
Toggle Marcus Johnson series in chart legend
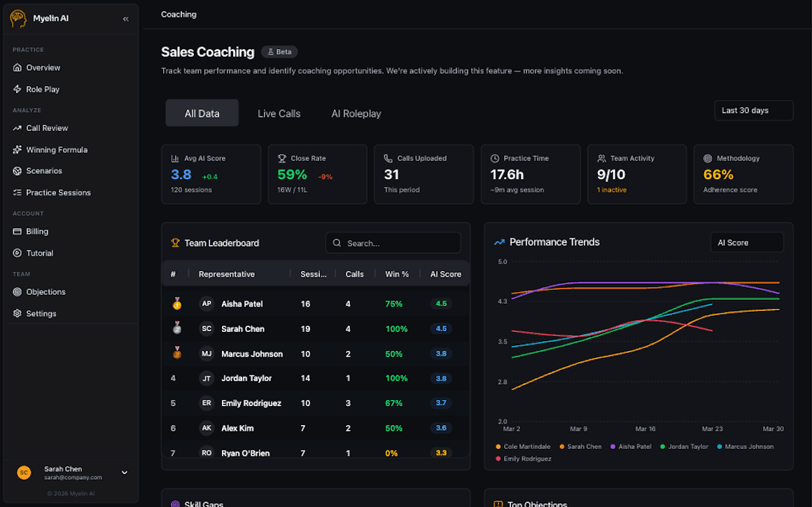tap(745, 446)
